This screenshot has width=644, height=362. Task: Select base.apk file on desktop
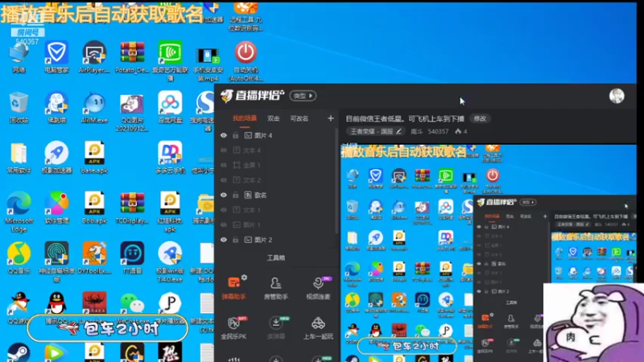[94, 158]
